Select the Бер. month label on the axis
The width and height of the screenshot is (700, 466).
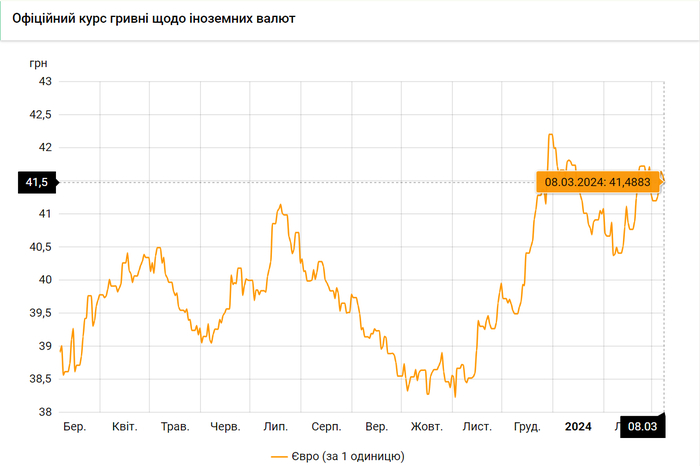(74, 427)
